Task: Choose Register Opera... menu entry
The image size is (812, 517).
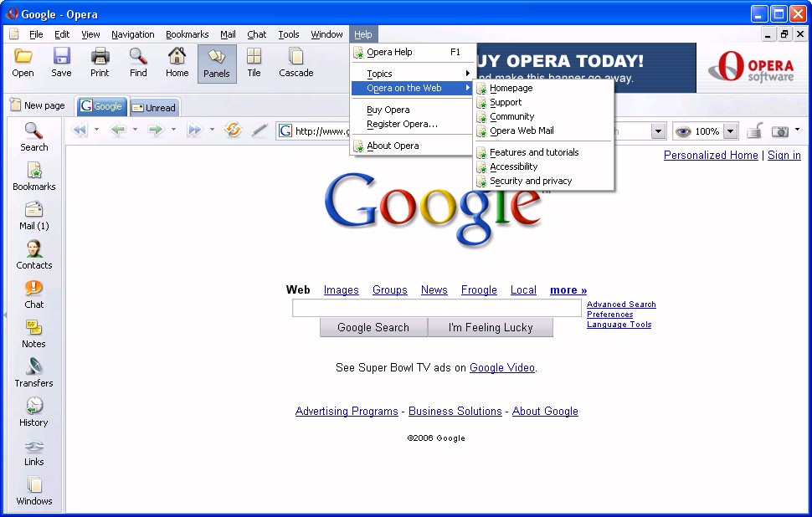Action: (414, 124)
